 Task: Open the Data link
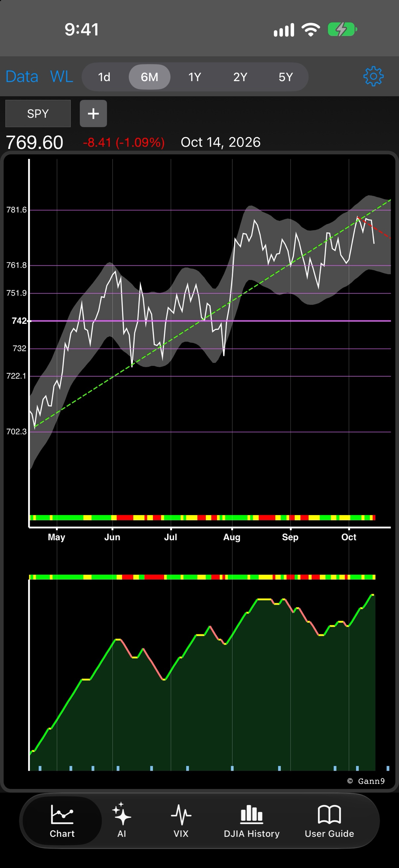pyautogui.click(x=22, y=77)
